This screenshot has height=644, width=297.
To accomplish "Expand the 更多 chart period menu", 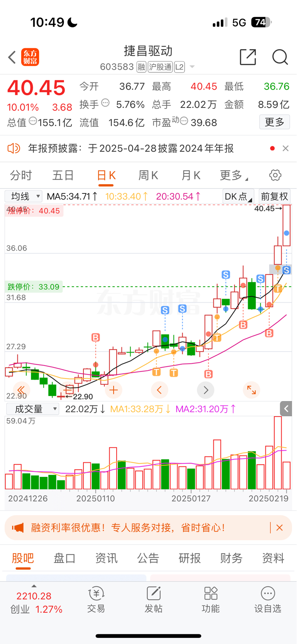I will [x=234, y=175].
